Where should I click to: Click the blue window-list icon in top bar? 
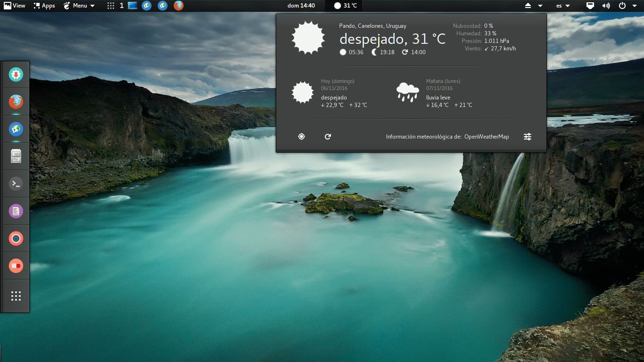[132, 6]
